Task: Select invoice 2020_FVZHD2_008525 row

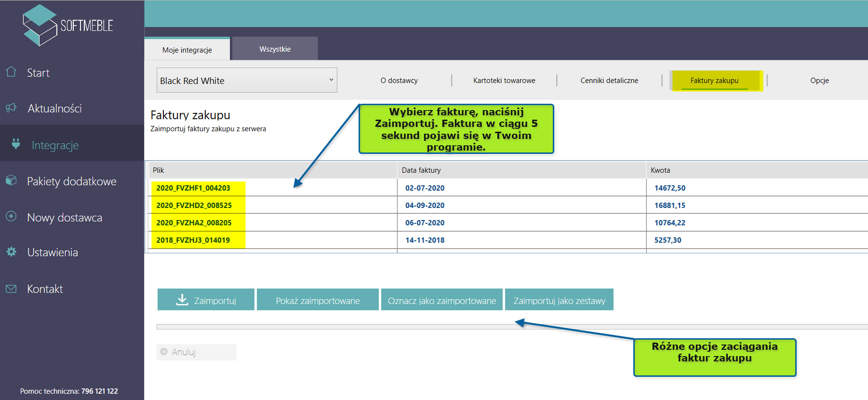Action: 194,205
